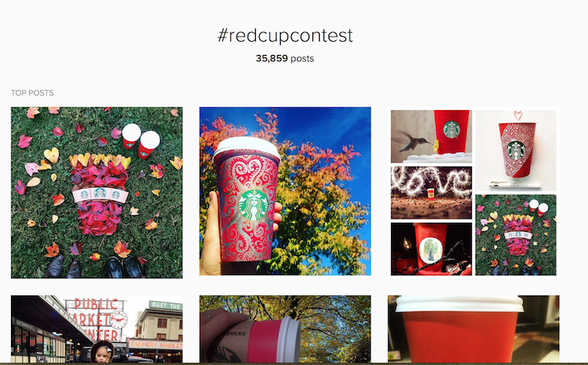Click the two white-lidded cups on grass

tap(141, 140)
